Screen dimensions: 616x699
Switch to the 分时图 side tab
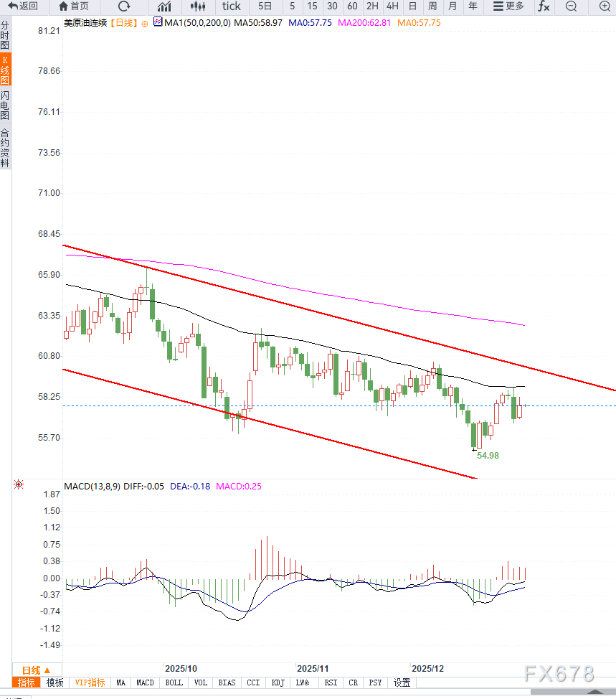tap(5, 34)
